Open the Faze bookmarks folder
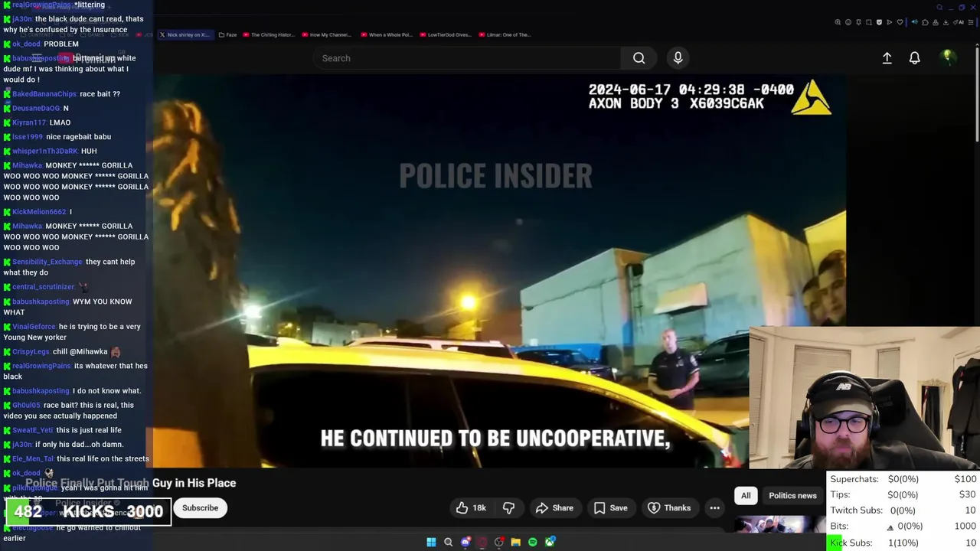Image resolution: width=980 pixels, height=551 pixels. [x=227, y=34]
